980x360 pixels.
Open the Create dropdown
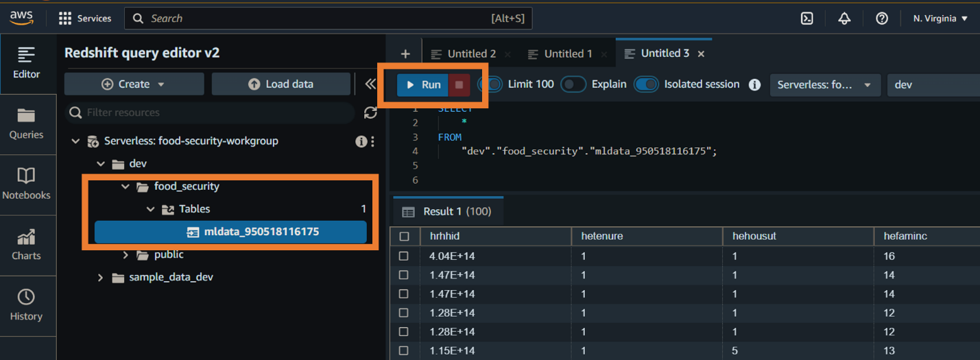point(134,84)
